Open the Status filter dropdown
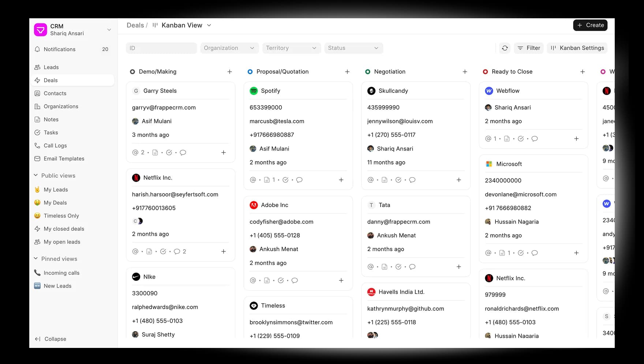The height and width of the screenshot is (364, 644). tap(353, 48)
